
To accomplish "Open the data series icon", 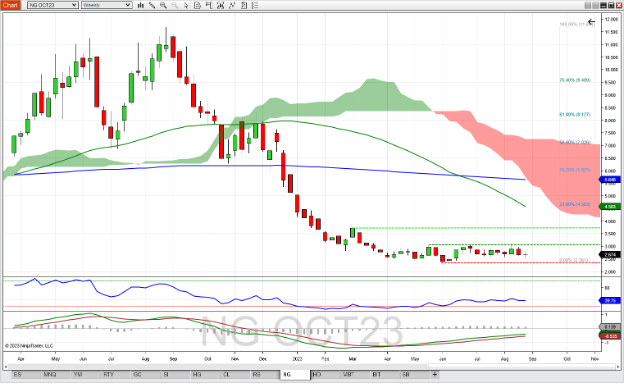I will (x=197, y=5).
